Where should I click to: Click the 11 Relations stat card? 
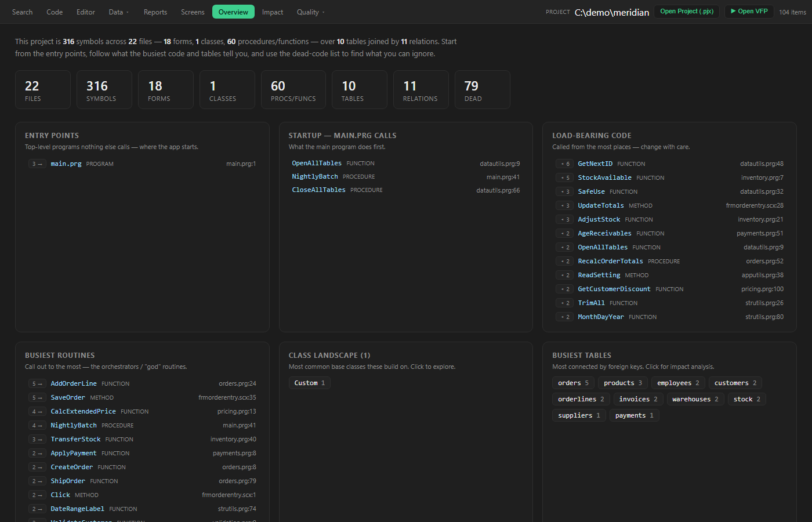click(421, 89)
